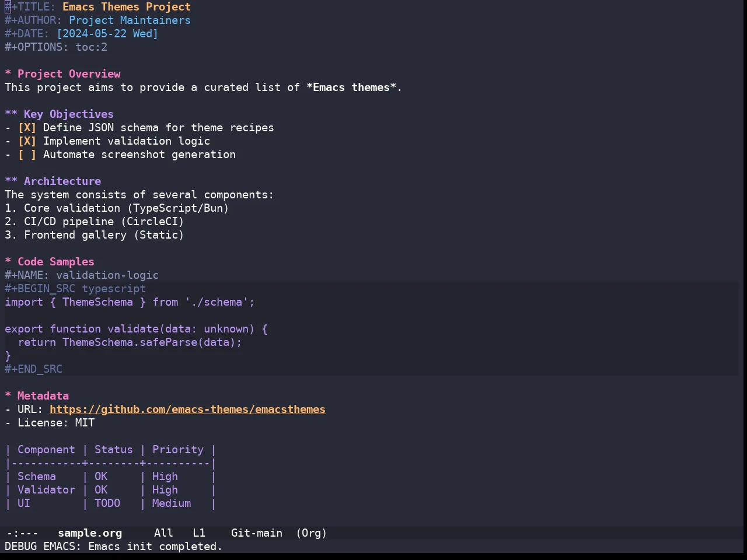Place cursor on the #+TITLE keyword
This screenshot has height=560, width=747.
[30, 7]
